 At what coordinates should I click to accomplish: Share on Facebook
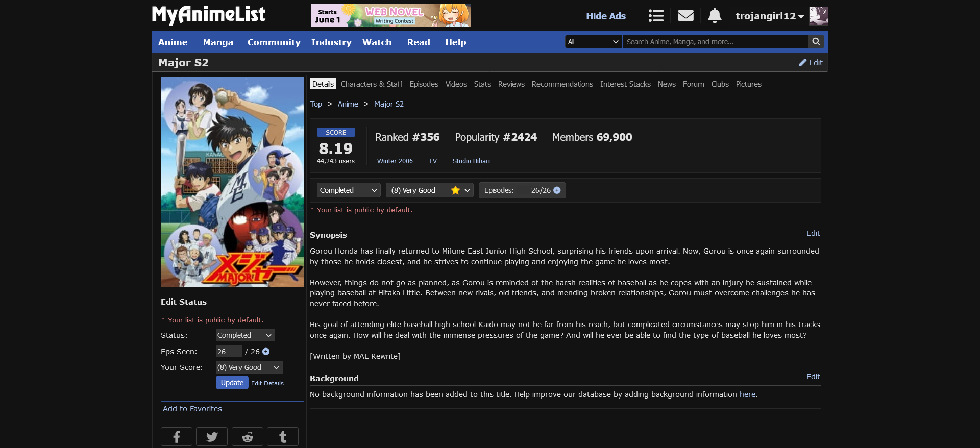coord(177,437)
